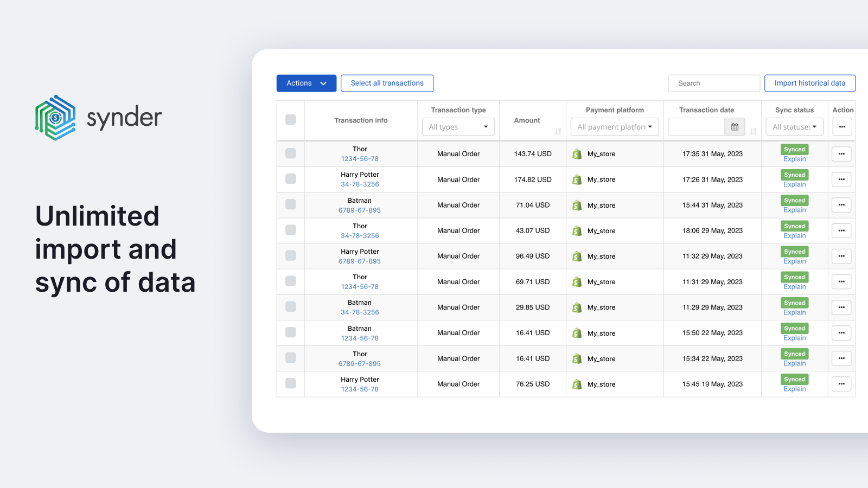Check the checkbox on Thor's first transaction row
Viewport: 868px width, 488px height.
pos(290,153)
